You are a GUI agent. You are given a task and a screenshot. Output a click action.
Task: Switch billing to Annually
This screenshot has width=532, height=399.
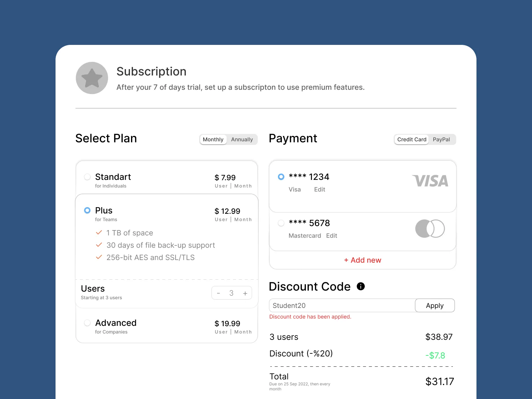242,139
